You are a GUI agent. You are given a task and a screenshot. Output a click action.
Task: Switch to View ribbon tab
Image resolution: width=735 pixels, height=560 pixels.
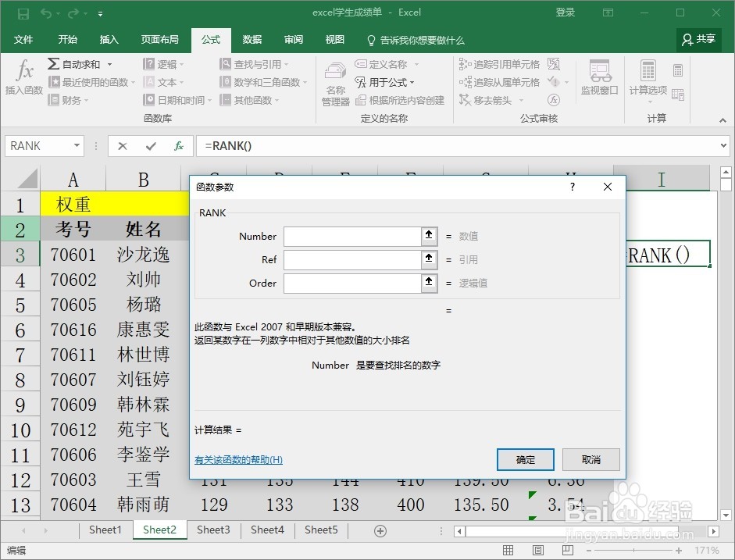point(334,40)
